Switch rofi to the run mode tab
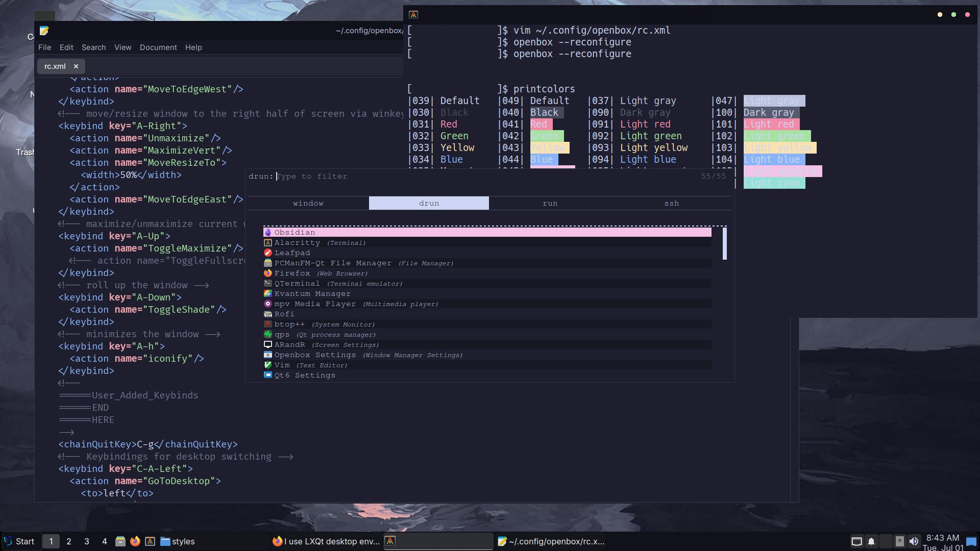This screenshot has height=551, width=980. pos(550,203)
